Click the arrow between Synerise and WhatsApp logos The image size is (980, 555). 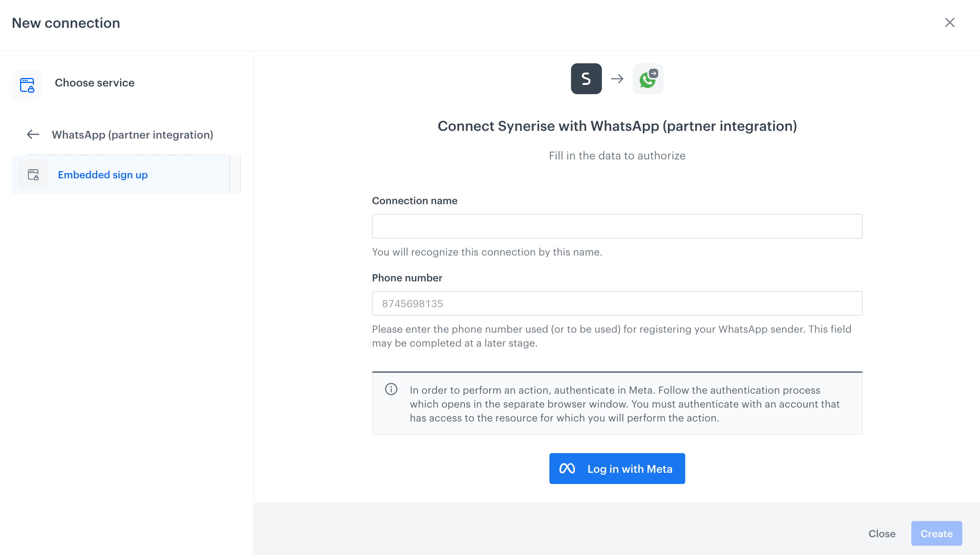(x=617, y=79)
